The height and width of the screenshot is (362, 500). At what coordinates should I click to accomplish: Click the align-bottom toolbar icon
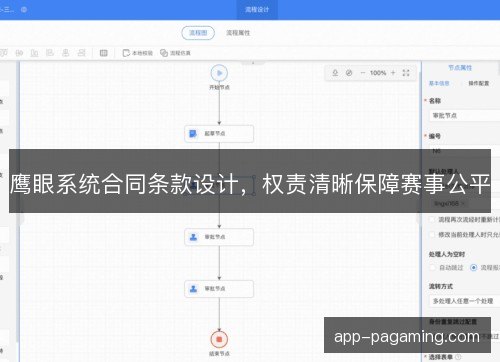[x=34, y=53]
